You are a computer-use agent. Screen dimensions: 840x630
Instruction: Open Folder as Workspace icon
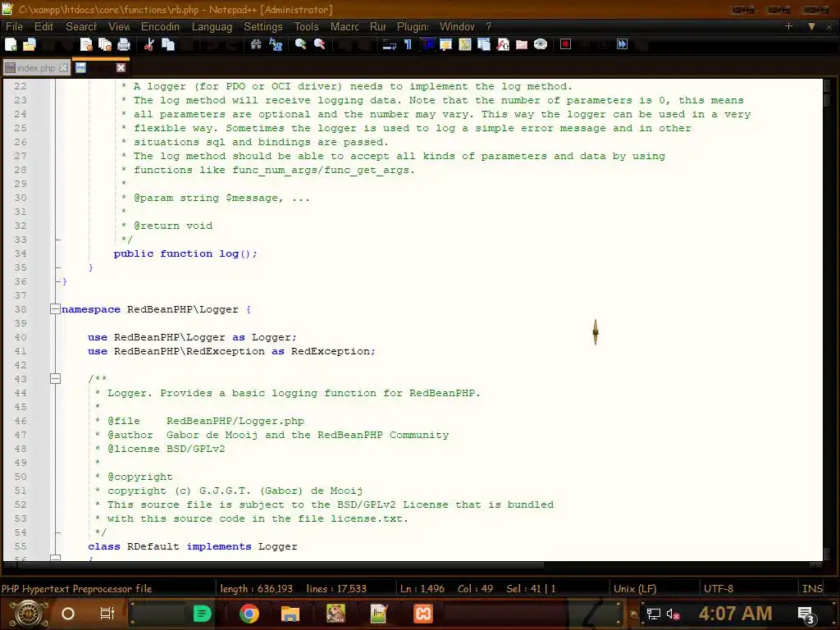(522, 44)
